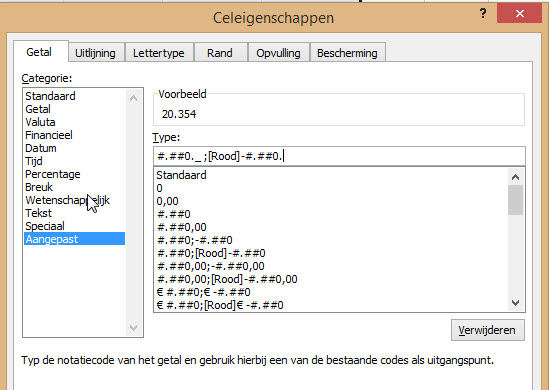
Task: Go to the Opvulling tab
Action: point(278,53)
